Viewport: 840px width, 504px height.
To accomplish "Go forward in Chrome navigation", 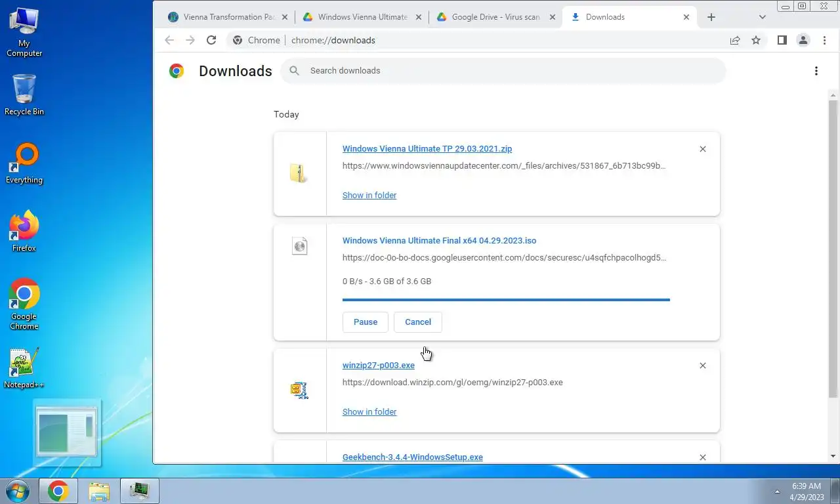I will point(190,40).
